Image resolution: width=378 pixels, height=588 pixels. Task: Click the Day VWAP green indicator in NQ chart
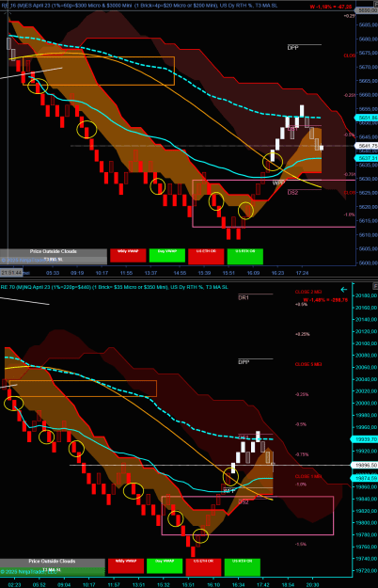point(165,565)
